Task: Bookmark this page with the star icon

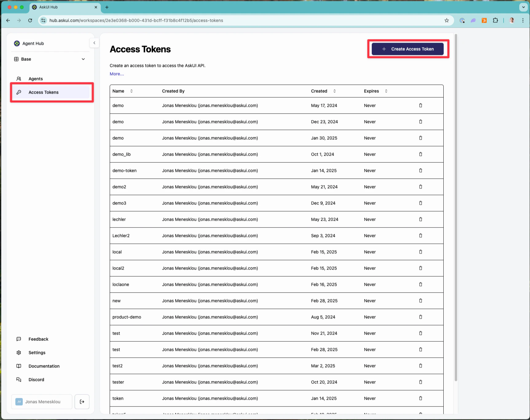Action: tap(447, 21)
